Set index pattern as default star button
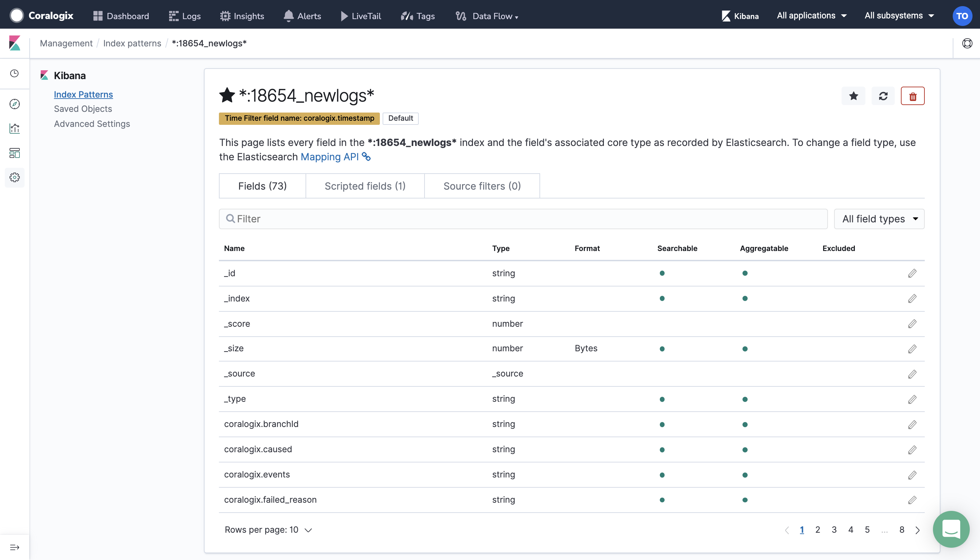Image resolution: width=980 pixels, height=560 pixels. pos(853,96)
